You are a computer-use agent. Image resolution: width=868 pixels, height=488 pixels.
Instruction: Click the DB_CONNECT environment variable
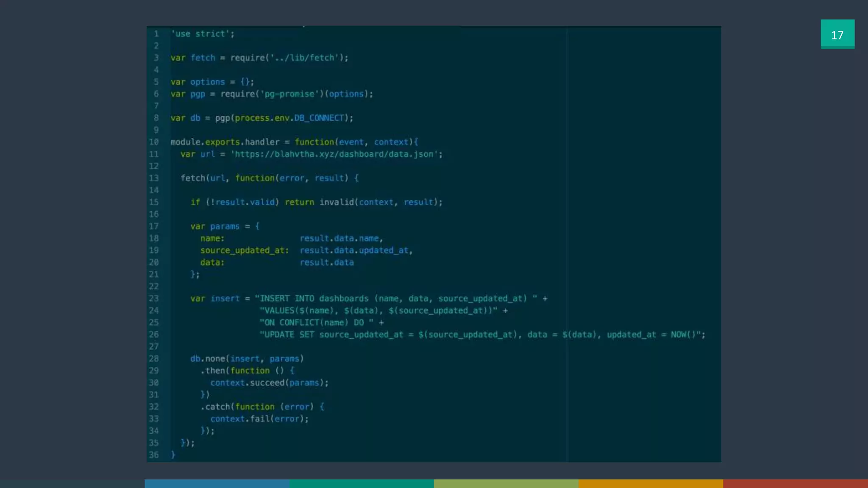click(x=319, y=118)
